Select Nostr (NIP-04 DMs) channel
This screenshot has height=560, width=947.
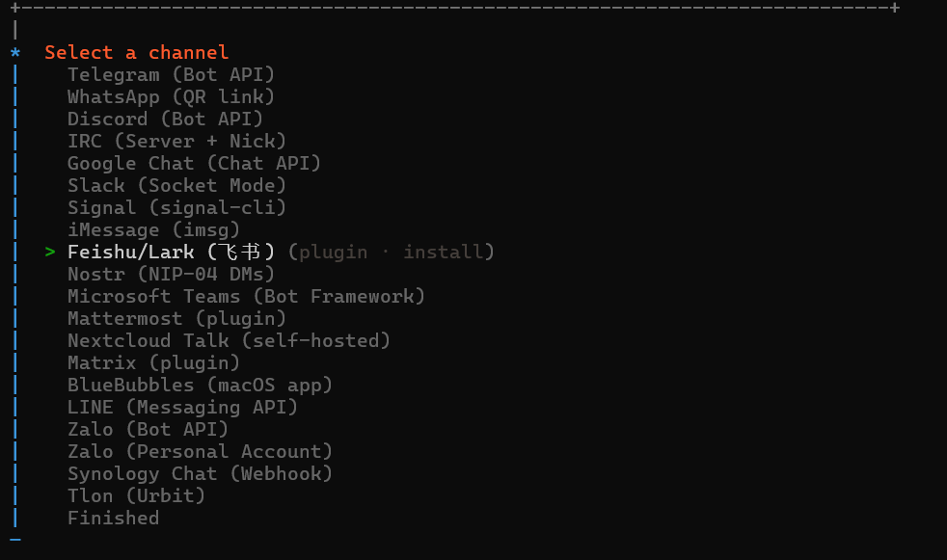(x=171, y=275)
